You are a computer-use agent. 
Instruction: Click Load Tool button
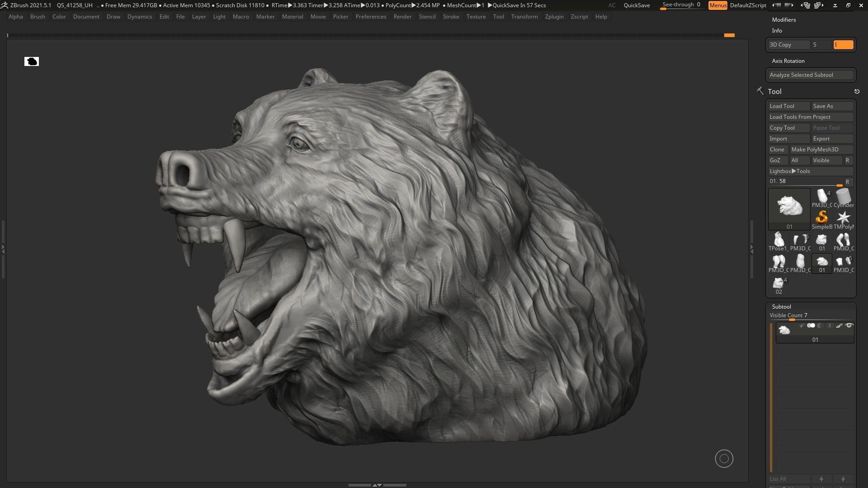(x=789, y=106)
